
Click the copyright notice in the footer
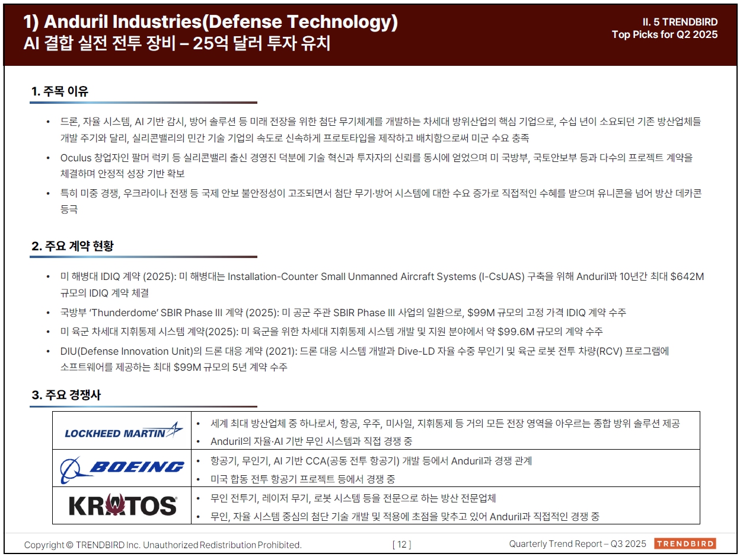[x=163, y=545]
